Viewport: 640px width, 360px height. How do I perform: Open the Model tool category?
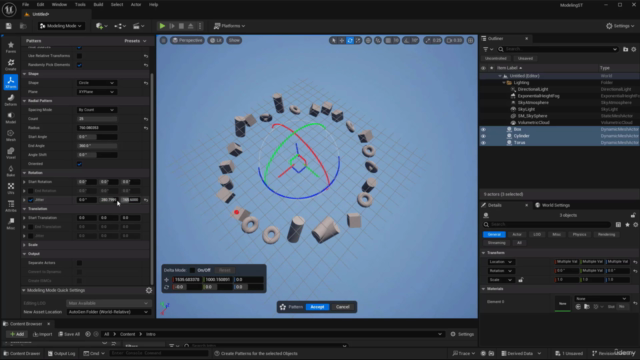click(11, 118)
